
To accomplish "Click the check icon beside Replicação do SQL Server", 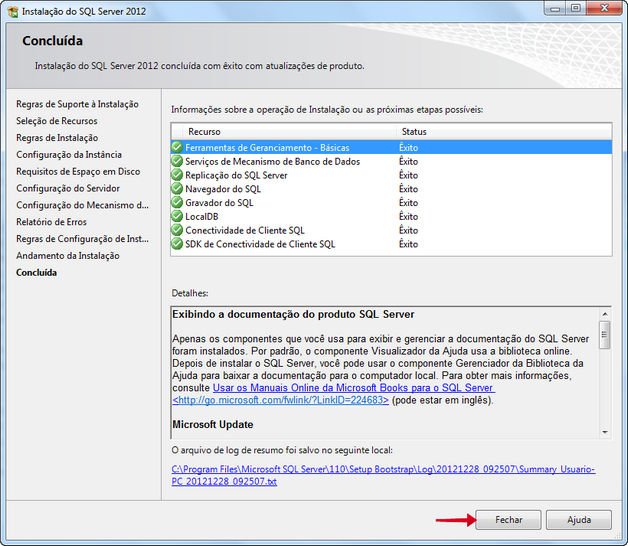I will [177, 175].
